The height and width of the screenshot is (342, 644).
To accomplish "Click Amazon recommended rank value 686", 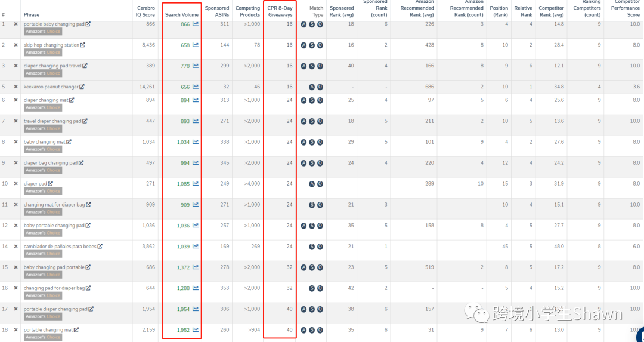I will (429, 87).
